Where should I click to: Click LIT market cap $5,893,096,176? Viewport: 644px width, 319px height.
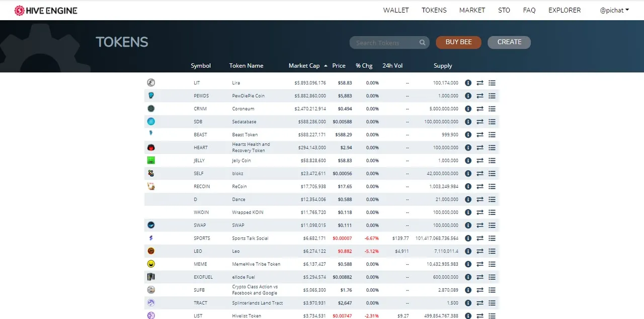tap(310, 83)
